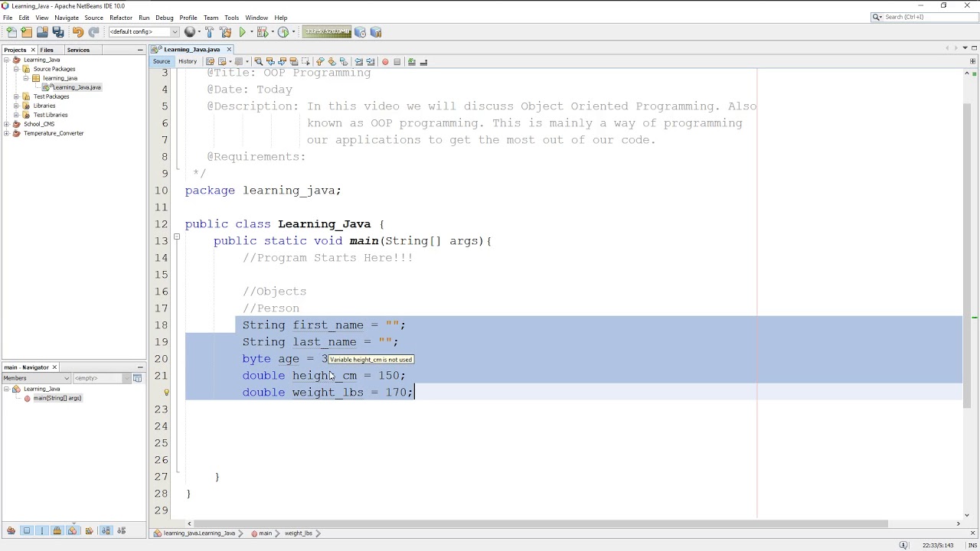This screenshot has height=551, width=980.
Task: Toggle Sort by Name in Navigator
Action: (x=106, y=530)
